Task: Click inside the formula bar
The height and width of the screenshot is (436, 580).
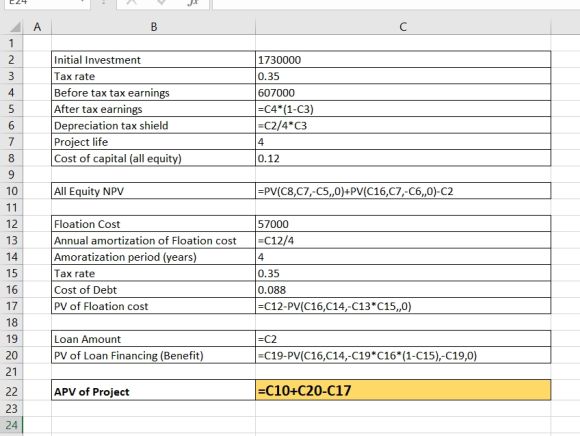Action: (x=396, y=4)
